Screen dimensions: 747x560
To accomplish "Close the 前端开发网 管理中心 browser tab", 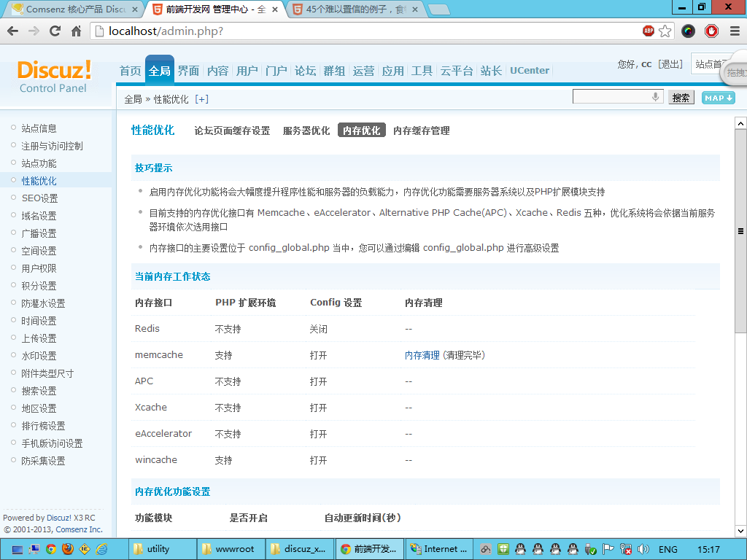I will (275, 9).
